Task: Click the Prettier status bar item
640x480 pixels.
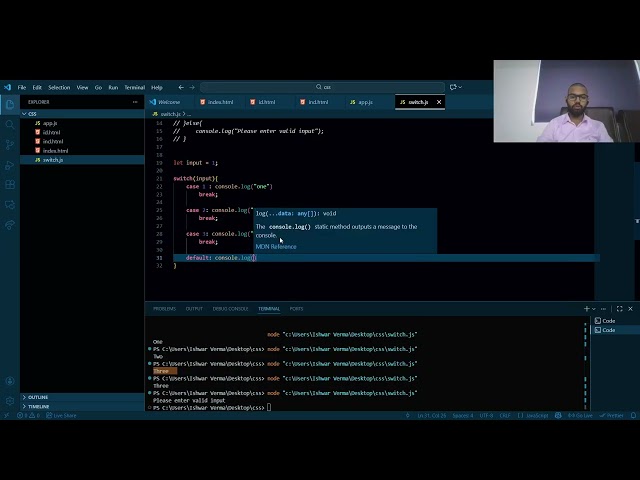Action: (611, 416)
